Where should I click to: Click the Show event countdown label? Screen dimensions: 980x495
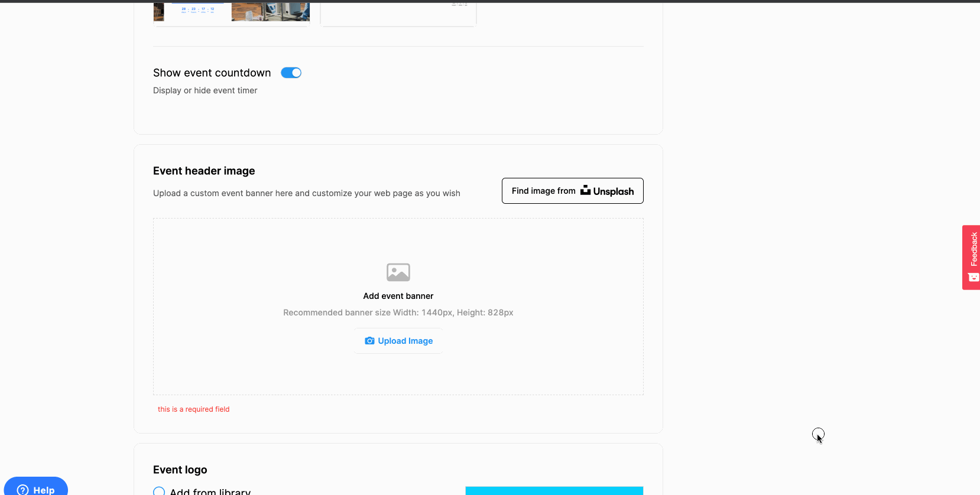(212, 73)
